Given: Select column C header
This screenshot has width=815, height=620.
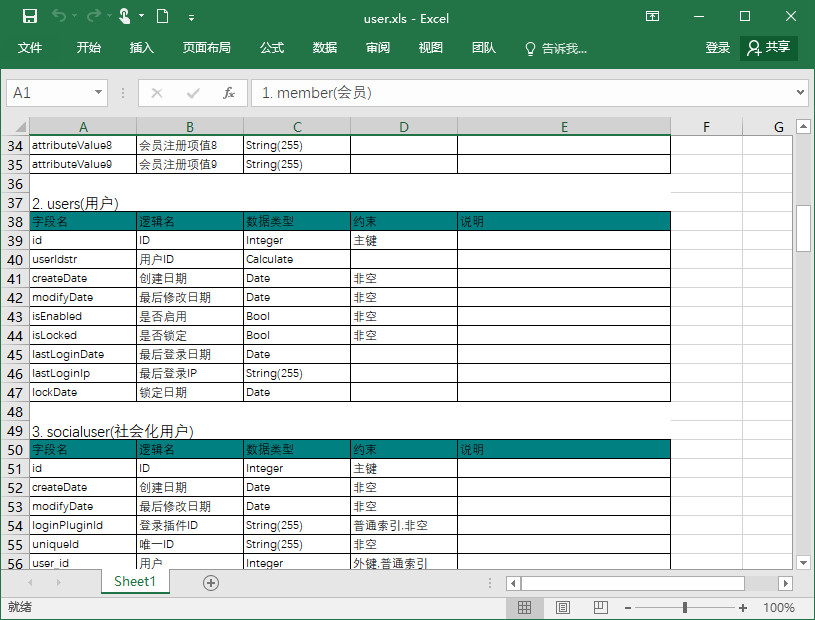Looking at the screenshot, I should coord(297,127).
